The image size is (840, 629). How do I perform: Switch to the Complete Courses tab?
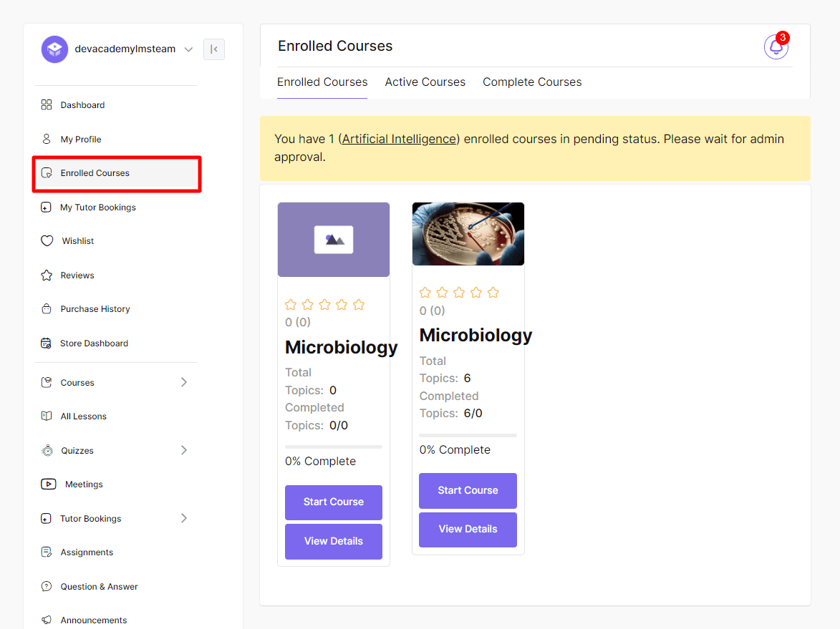coord(532,82)
